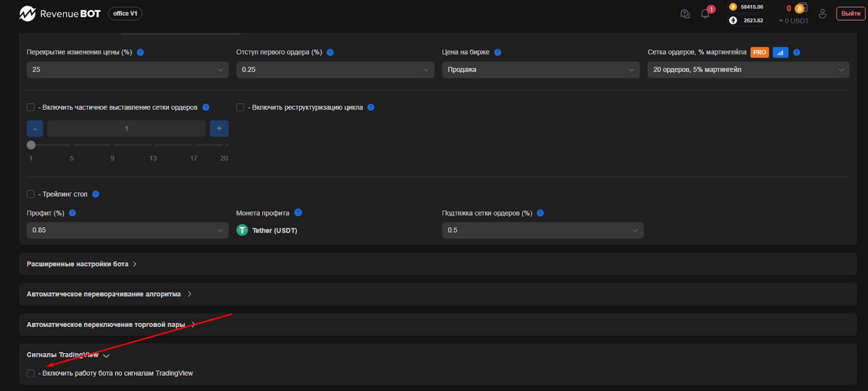
Task: Enable частичное выставление сетки ордеров checkbox
Action: pyautogui.click(x=31, y=107)
